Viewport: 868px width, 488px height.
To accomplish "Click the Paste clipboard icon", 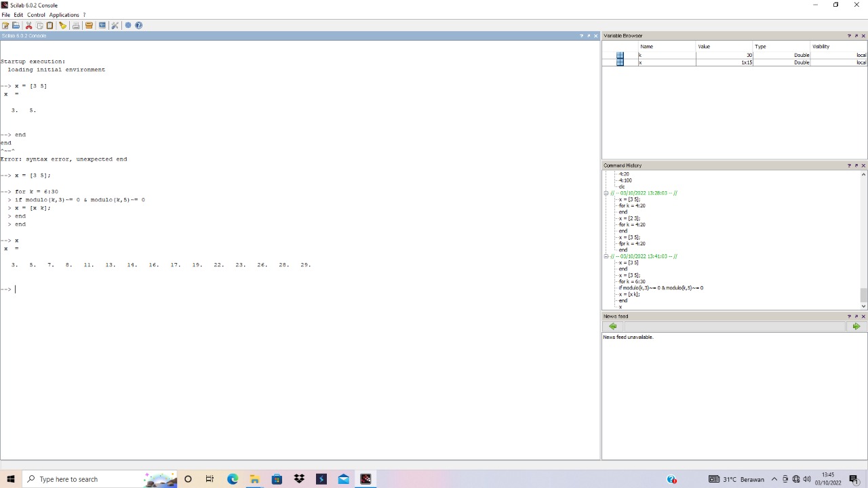I will click(50, 25).
